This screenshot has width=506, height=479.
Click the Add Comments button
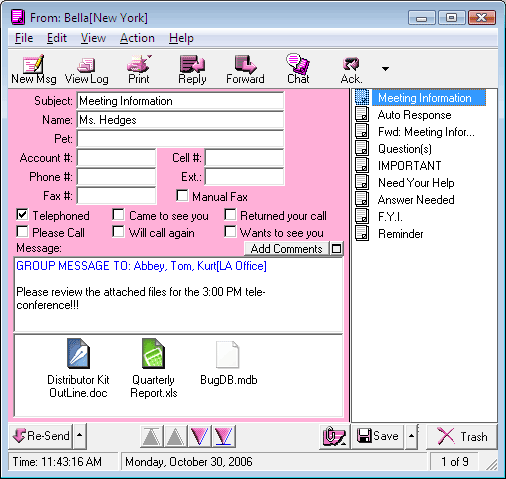click(x=287, y=249)
